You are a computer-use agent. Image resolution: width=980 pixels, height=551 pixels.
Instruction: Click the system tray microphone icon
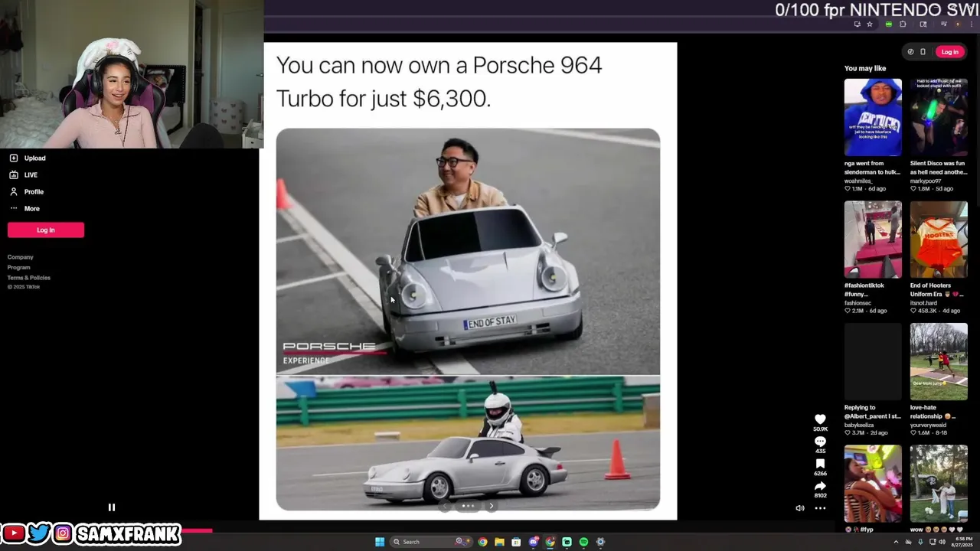(920, 542)
